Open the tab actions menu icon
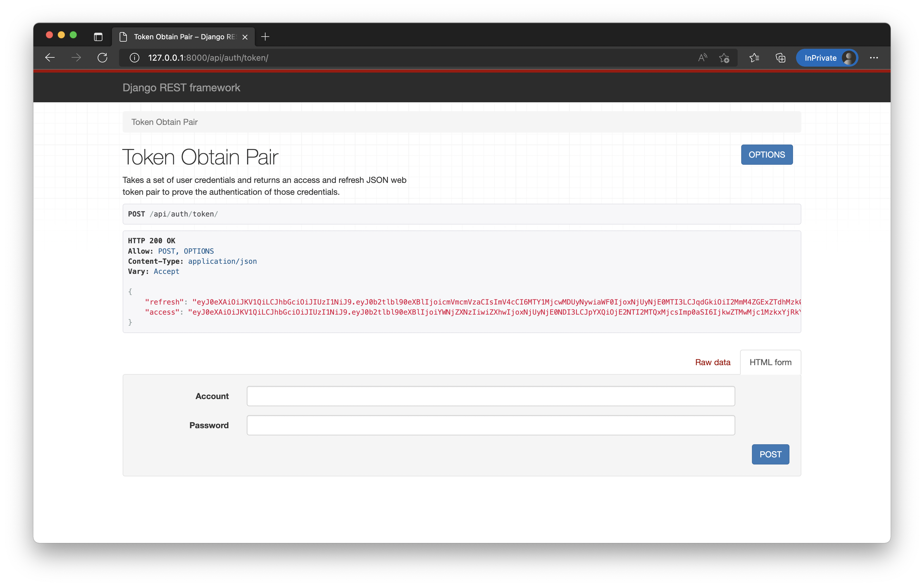Image resolution: width=924 pixels, height=587 pixels. point(98,37)
